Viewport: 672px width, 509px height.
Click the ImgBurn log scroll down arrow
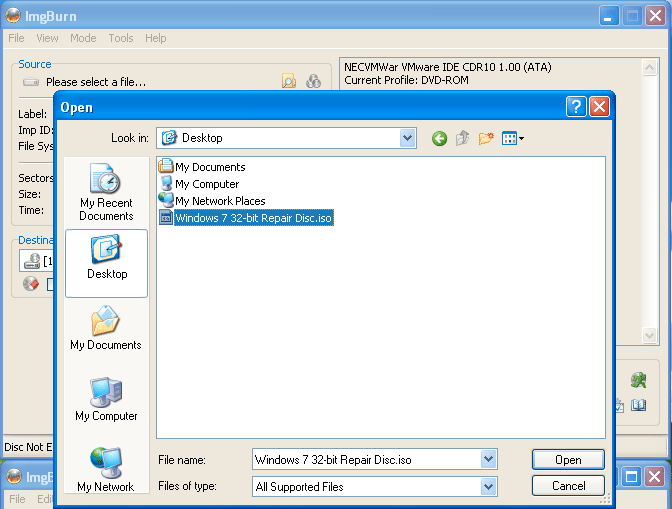click(x=649, y=335)
